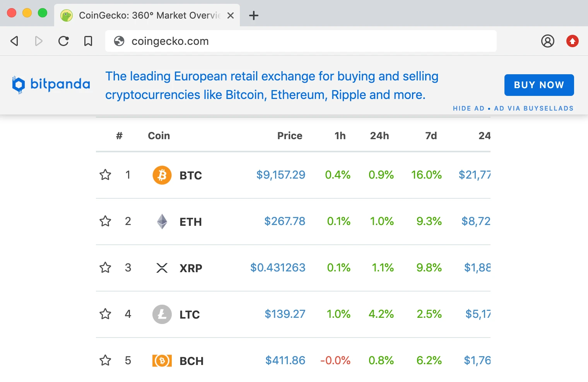The height and width of the screenshot is (382, 588).
Task: Go back with the browser back arrow
Action: pyautogui.click(x=15, y=41)
